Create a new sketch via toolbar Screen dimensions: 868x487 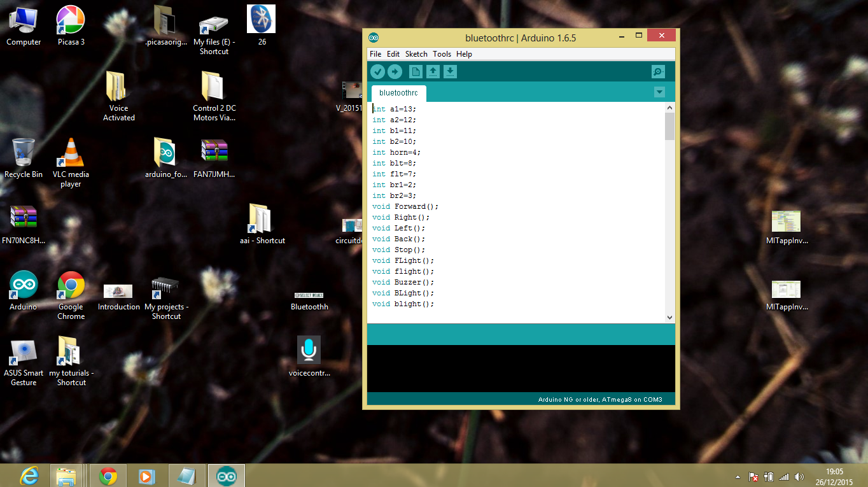[416, 71]
